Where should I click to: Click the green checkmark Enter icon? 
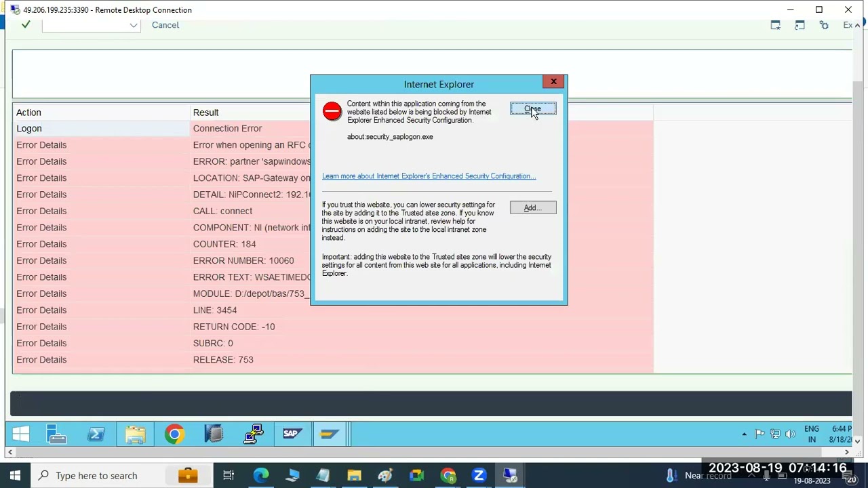[x=26, y=25]
